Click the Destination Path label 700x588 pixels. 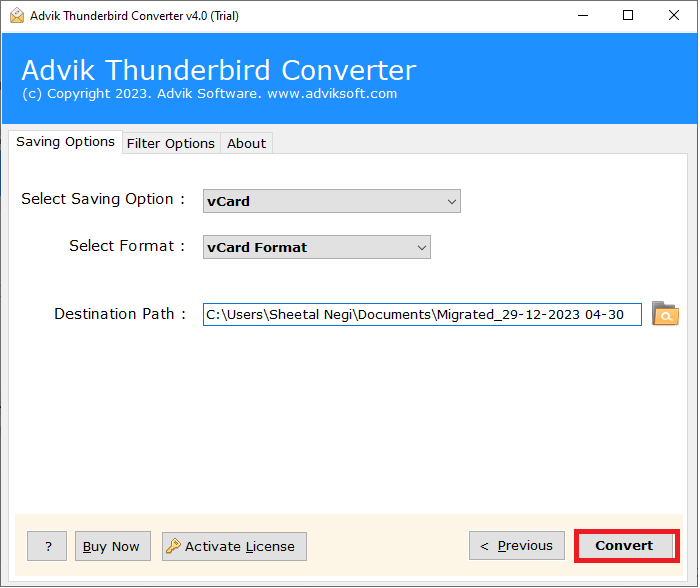(120, 314)
